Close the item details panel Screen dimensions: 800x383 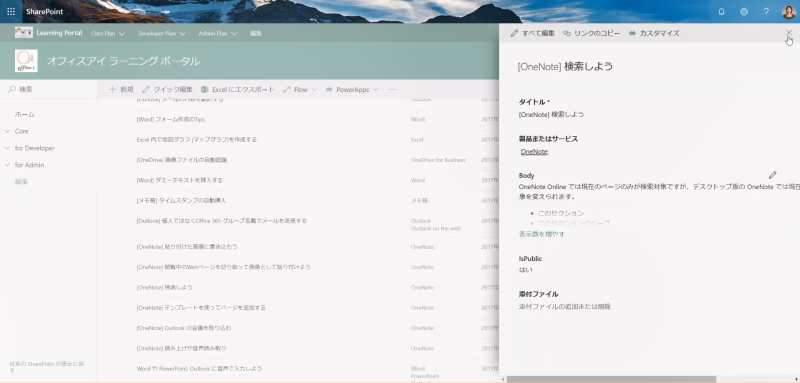(789, 33)
